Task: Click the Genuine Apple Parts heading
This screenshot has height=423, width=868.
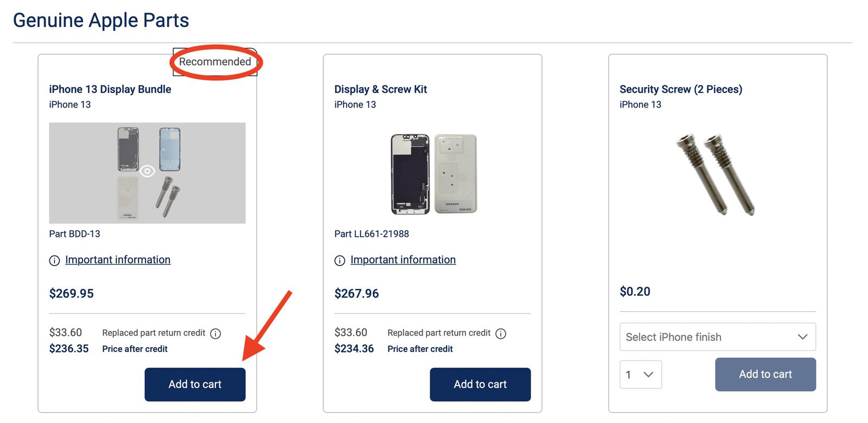Action: [101, 20]
